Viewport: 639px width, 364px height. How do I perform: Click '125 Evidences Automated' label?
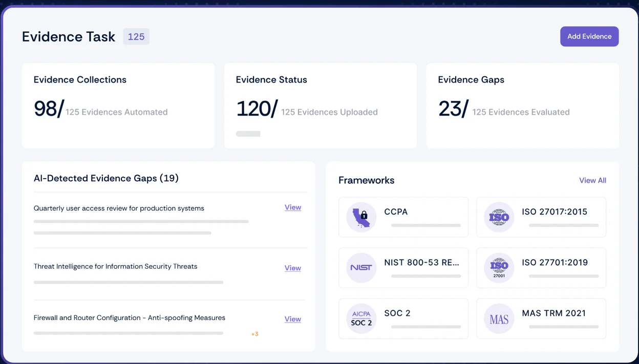point(117,112)
